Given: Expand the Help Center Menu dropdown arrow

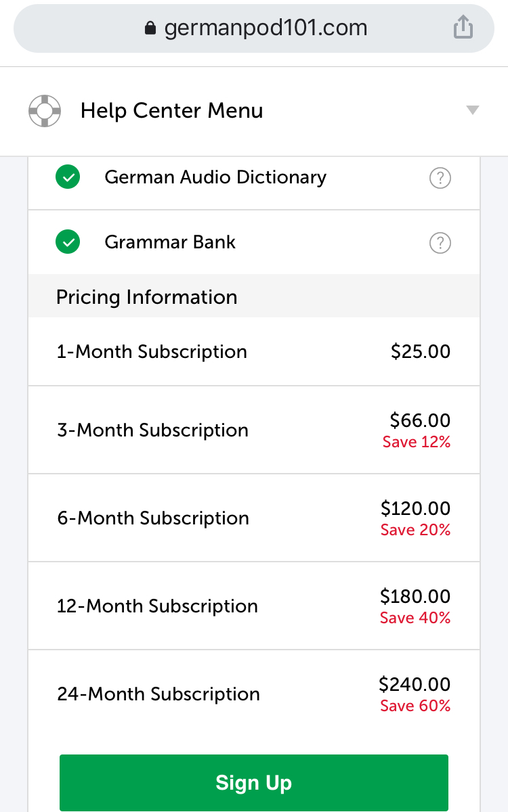Looking at the screenshot, I should [473, 111].
